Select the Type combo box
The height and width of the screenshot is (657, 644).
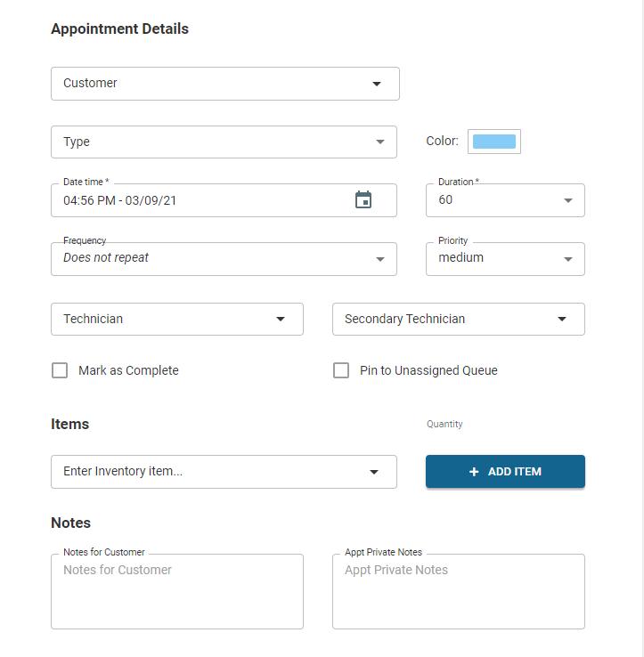click(x=224, y=142)
